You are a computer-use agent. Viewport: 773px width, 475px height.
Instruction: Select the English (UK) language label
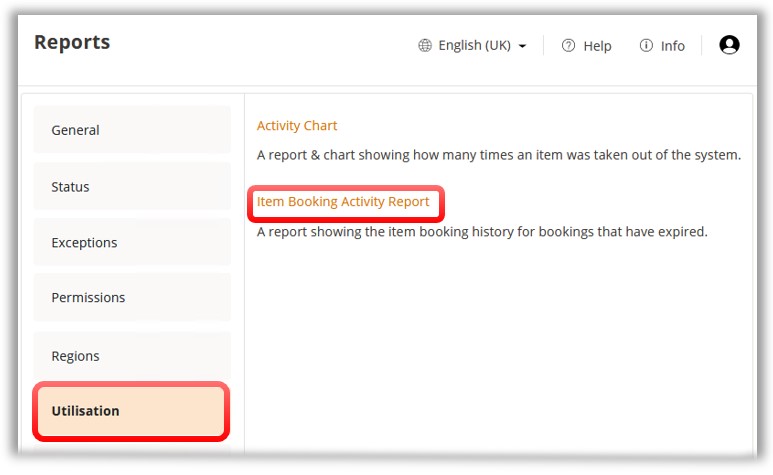tap(474, 46)
